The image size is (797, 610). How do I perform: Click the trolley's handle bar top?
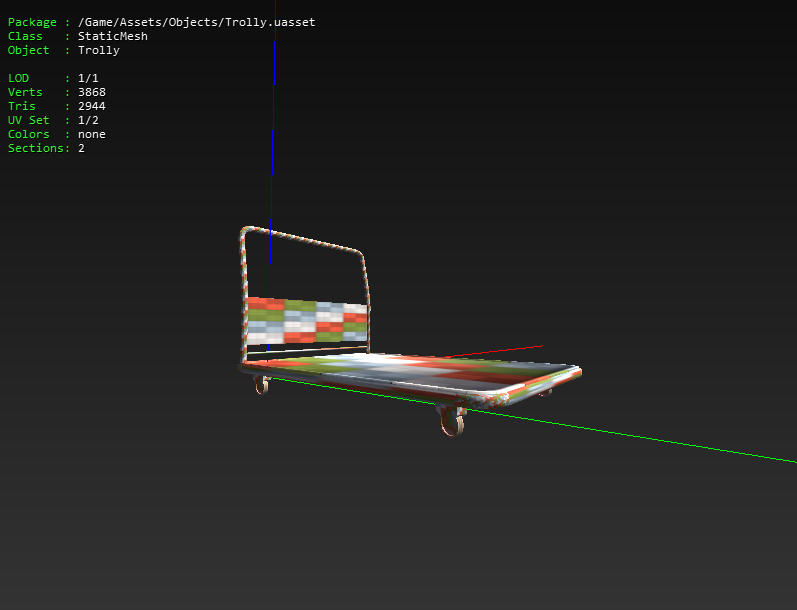point(302,239)
